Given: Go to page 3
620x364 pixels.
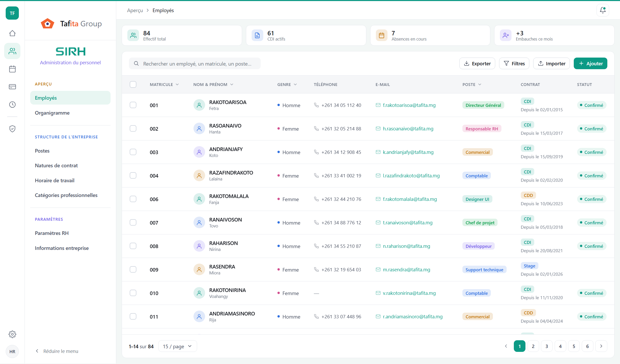Looking at the screenshot, I should pyautogui.click(x=547, y=346).
